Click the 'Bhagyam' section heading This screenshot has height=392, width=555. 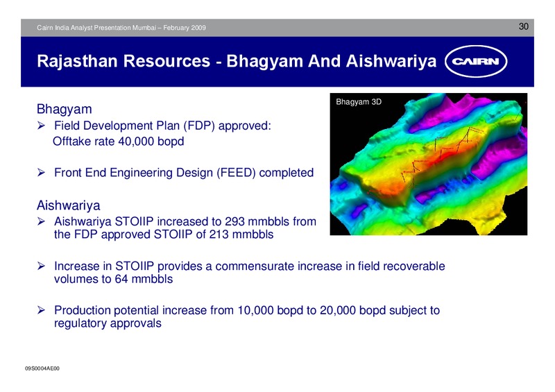pyautogui.click(x=64, y=109)
